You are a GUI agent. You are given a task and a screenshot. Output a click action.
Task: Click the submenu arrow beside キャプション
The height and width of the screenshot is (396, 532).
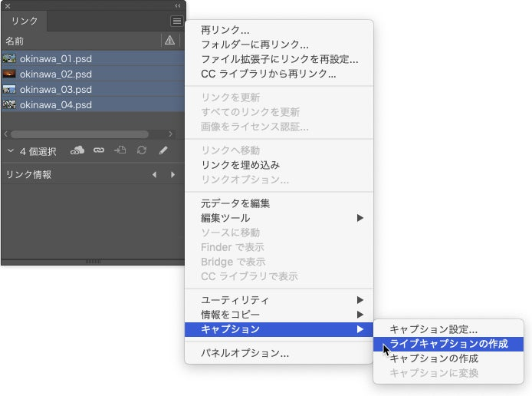[360, 329]
